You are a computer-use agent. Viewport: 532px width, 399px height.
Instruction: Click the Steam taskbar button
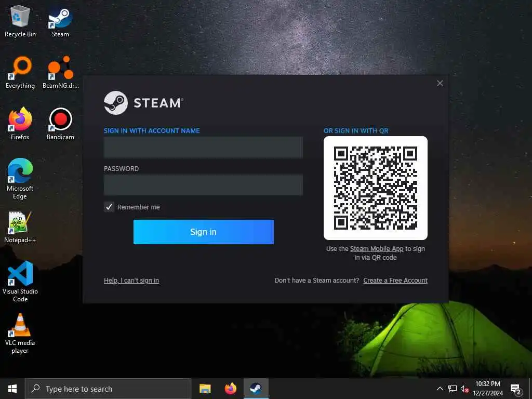point(256,389)
